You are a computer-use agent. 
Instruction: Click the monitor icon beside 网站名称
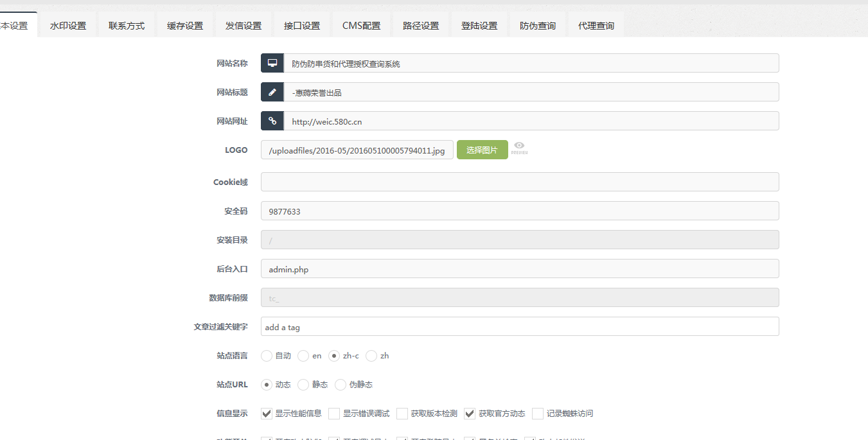(x=272, y=63)
